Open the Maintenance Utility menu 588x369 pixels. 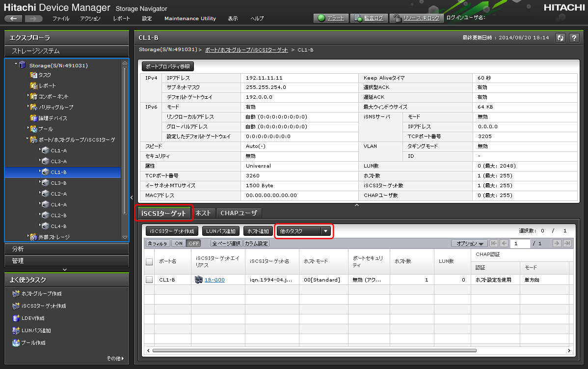(190, 18)
